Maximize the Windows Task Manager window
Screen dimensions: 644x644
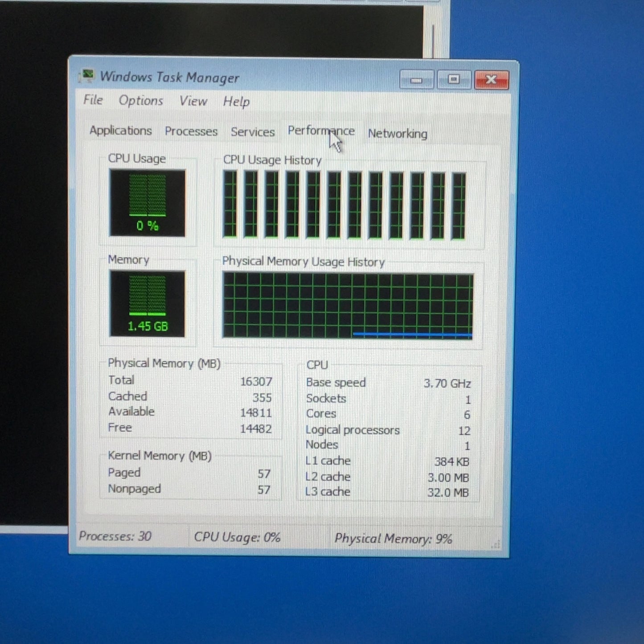tap(454, 80)
